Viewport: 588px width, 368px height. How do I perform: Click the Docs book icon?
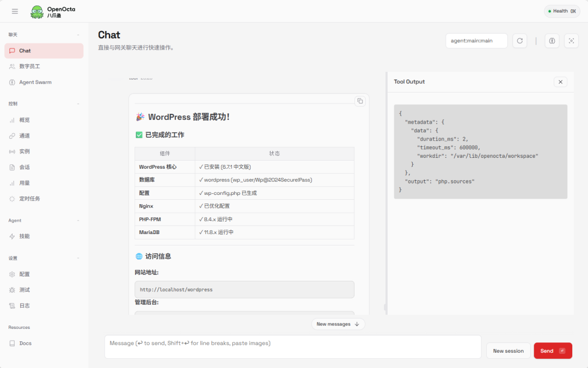pyautogui.click(x=12, y=344)
